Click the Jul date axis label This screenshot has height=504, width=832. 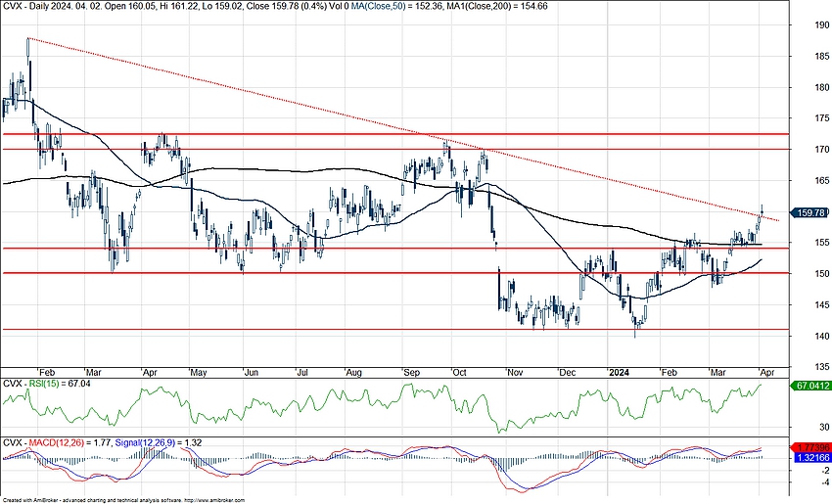coord(301,373)
